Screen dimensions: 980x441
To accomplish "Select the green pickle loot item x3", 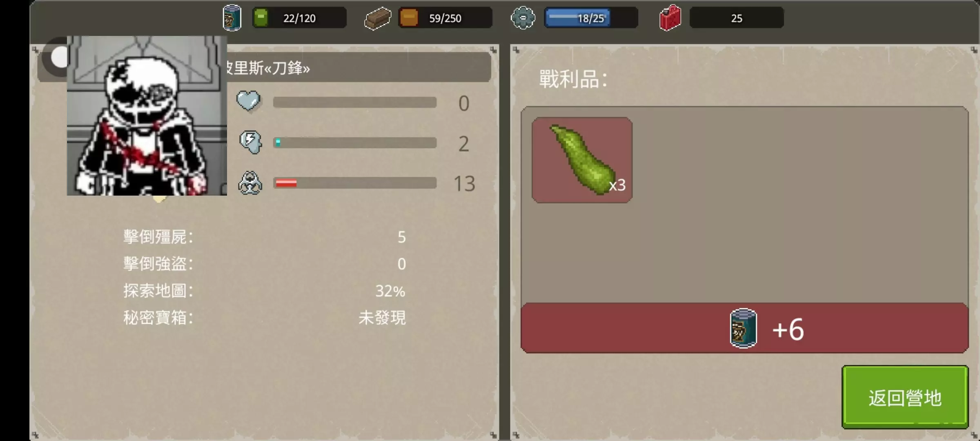I will point(582,160).
